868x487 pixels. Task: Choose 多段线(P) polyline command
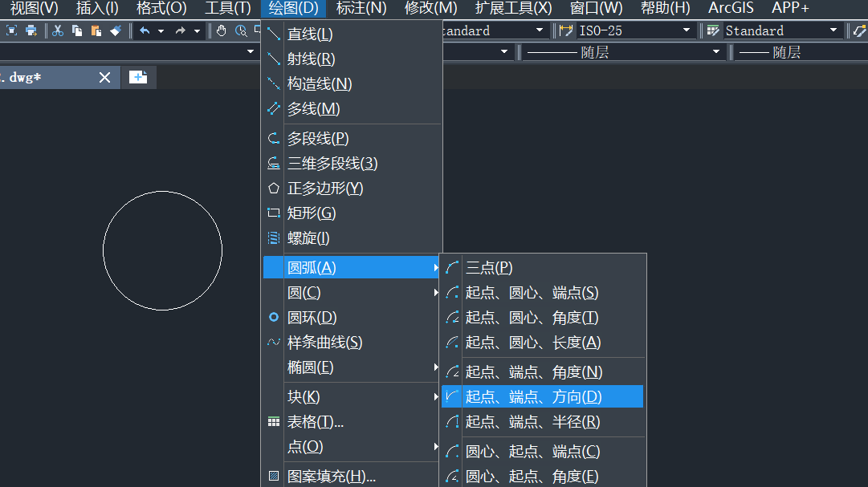(x=352, y=138)
